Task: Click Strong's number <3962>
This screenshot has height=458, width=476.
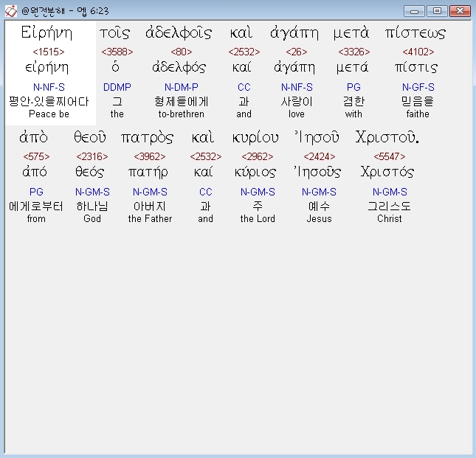Action: (150, 156)
